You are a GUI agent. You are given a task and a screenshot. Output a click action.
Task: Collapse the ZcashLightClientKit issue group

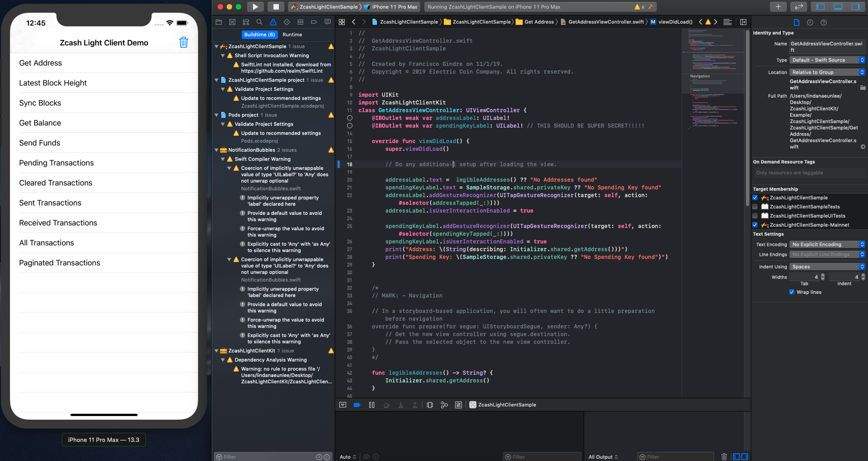tap(217, 351)
